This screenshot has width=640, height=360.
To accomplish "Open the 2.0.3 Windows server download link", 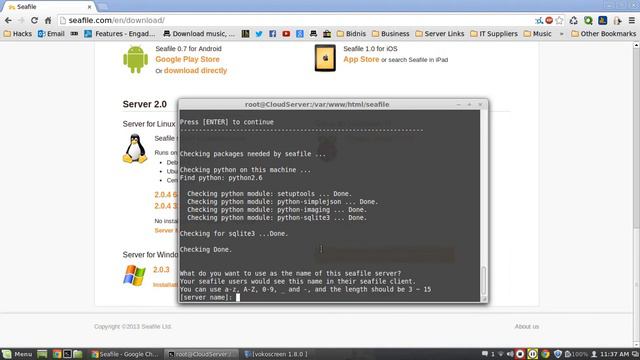I will (161, 270).
